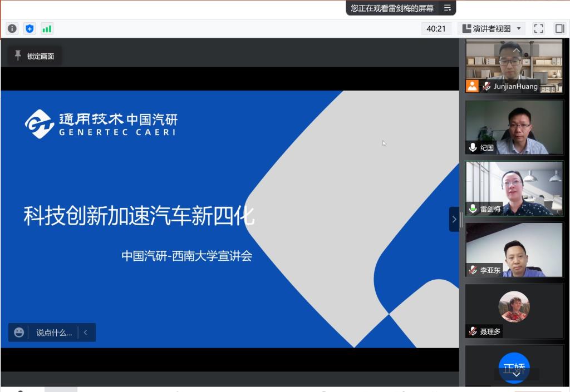Click the emoji reaction smiley icon
570x392 pixels.
pyautogui.click(x=19, y=333)
